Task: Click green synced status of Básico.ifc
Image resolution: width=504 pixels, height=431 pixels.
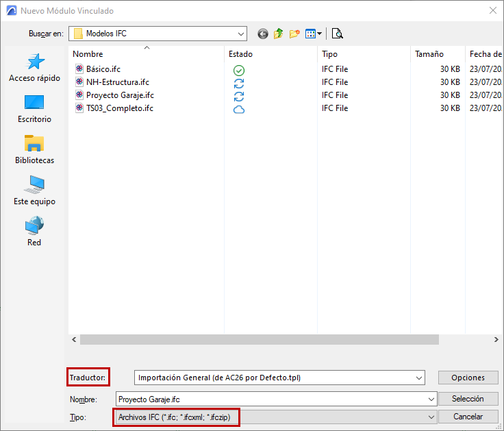Action: [x=239, y=71]
